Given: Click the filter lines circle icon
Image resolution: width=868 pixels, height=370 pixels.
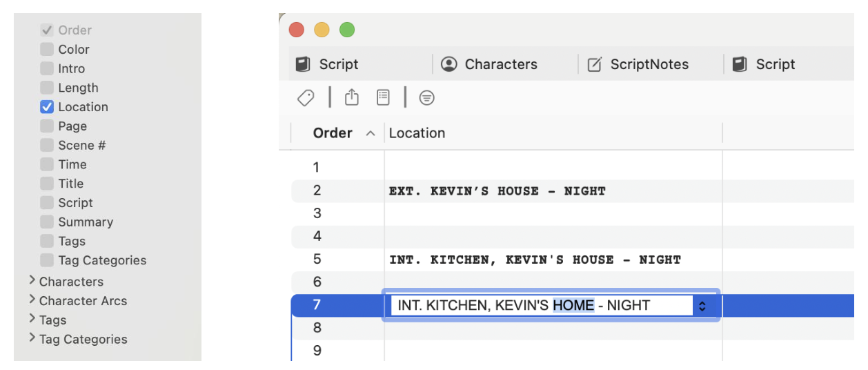Looking at the screenshot, I should point(427,98).
